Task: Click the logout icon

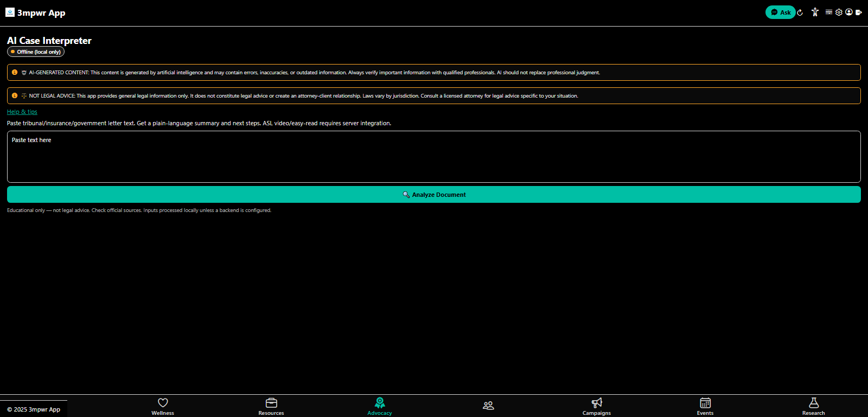Action: [x=858, y=12]
